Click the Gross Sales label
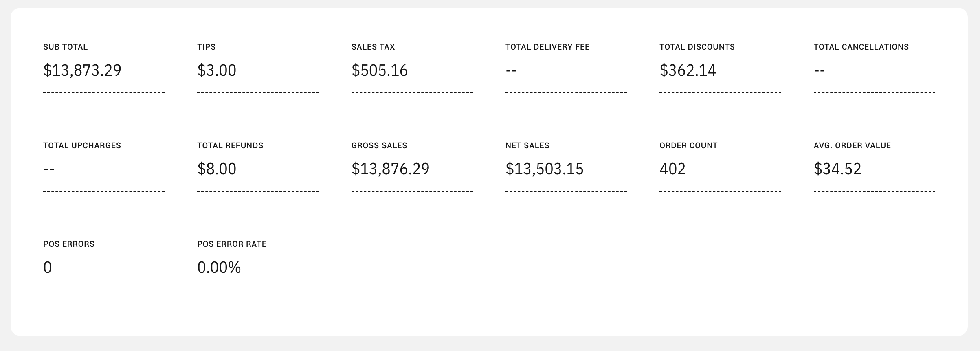 pos(379,145)
